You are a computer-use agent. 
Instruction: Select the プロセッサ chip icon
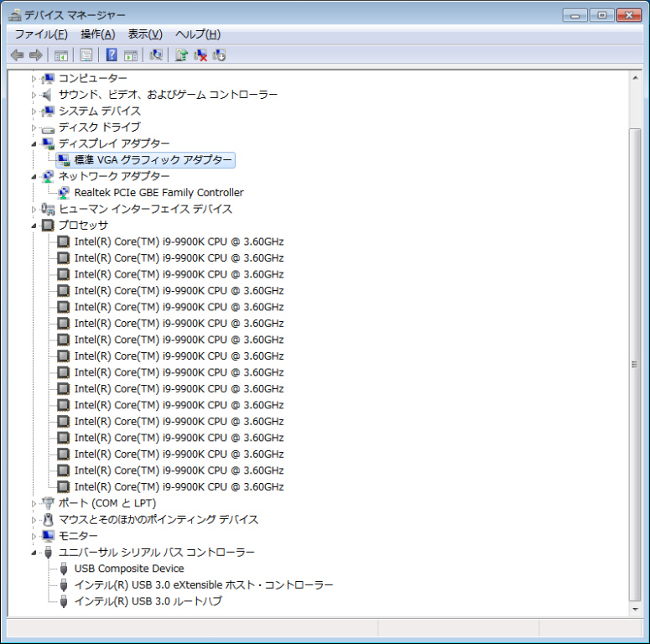pos(48,226)
